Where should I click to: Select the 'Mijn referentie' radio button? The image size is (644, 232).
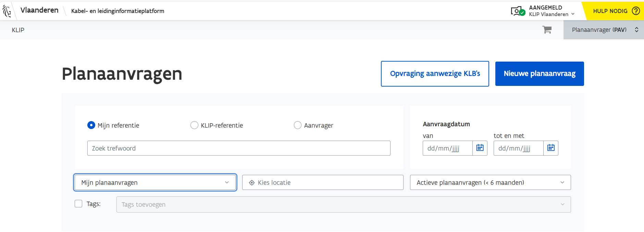91,125
